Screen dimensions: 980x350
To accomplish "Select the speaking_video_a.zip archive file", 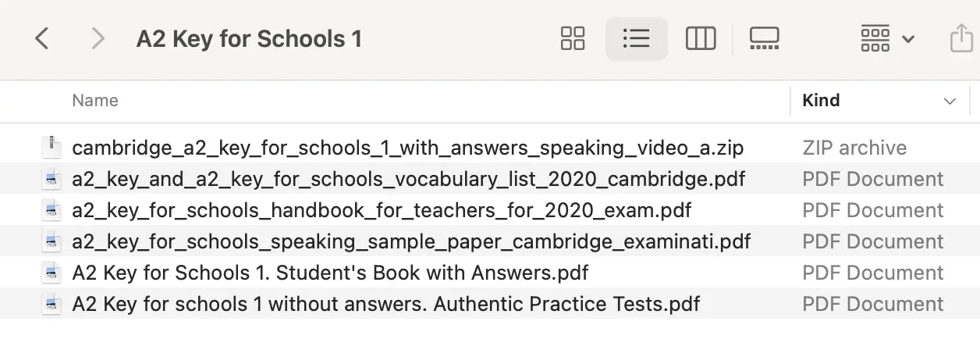I will pos(407,148).
